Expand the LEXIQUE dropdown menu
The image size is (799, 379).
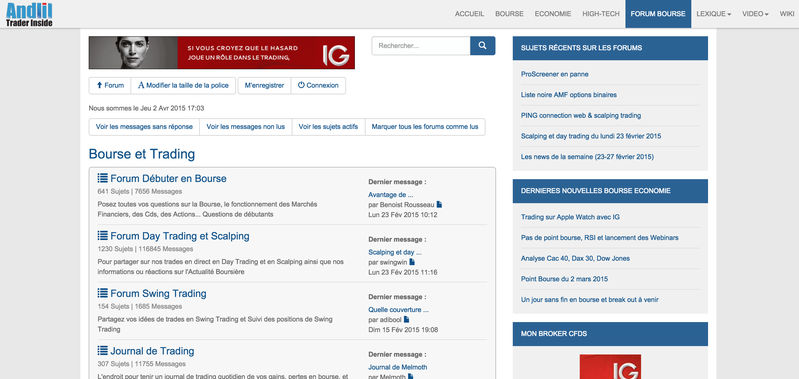click(x=713, y=14)
